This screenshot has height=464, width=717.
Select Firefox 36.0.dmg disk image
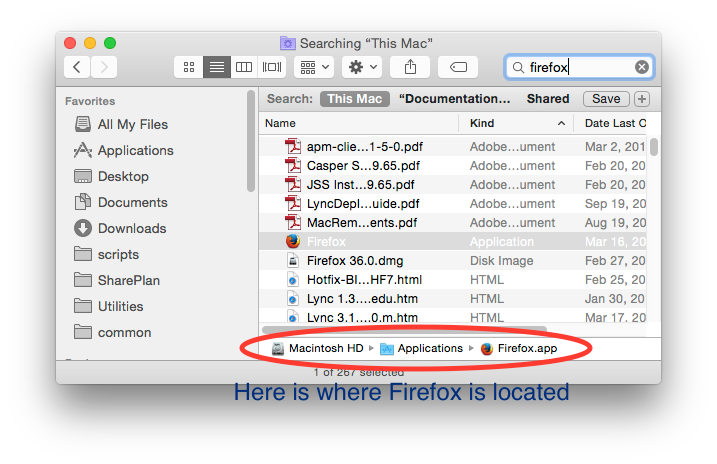(453, 261)
